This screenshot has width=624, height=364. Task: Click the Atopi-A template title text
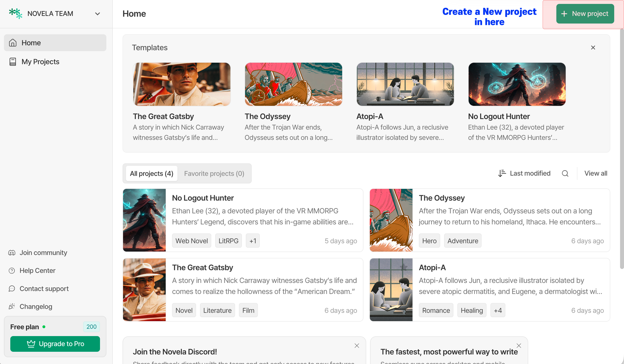point(370,116)
